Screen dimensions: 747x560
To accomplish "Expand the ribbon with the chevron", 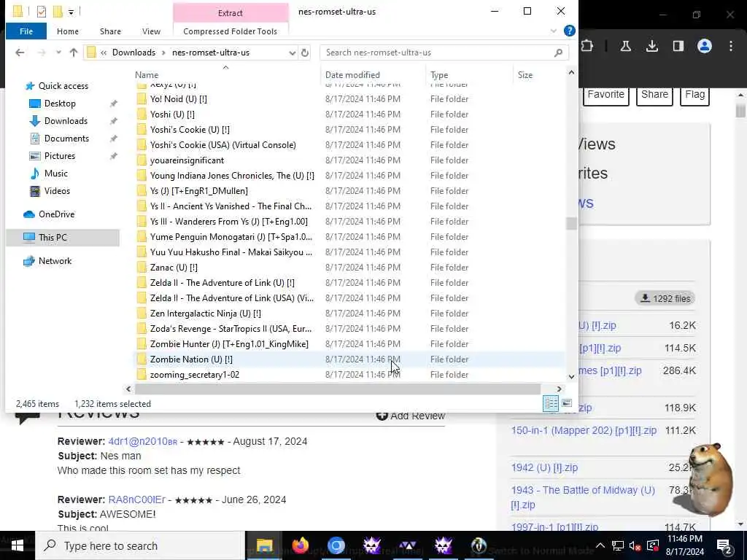I will click(x=553, y=31).
